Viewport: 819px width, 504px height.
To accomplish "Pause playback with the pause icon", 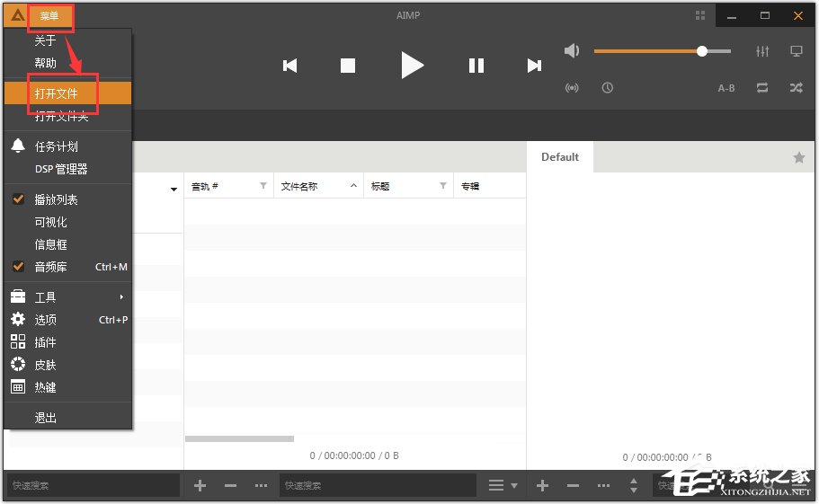I will (476, 66).
